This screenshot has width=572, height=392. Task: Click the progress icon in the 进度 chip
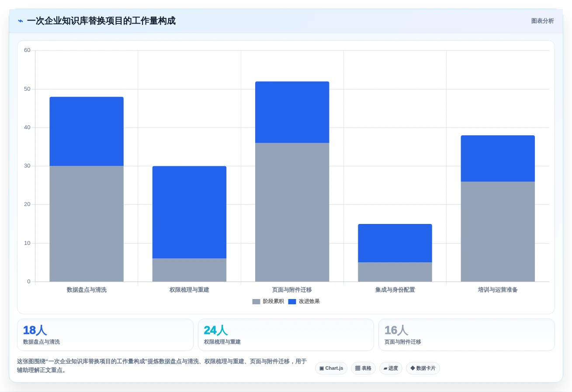click(385, 368)
